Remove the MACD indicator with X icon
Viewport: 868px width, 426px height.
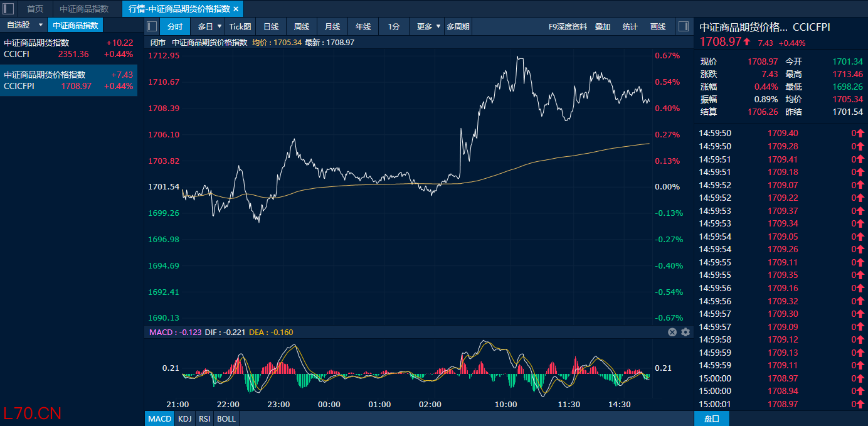pos(672,332)
